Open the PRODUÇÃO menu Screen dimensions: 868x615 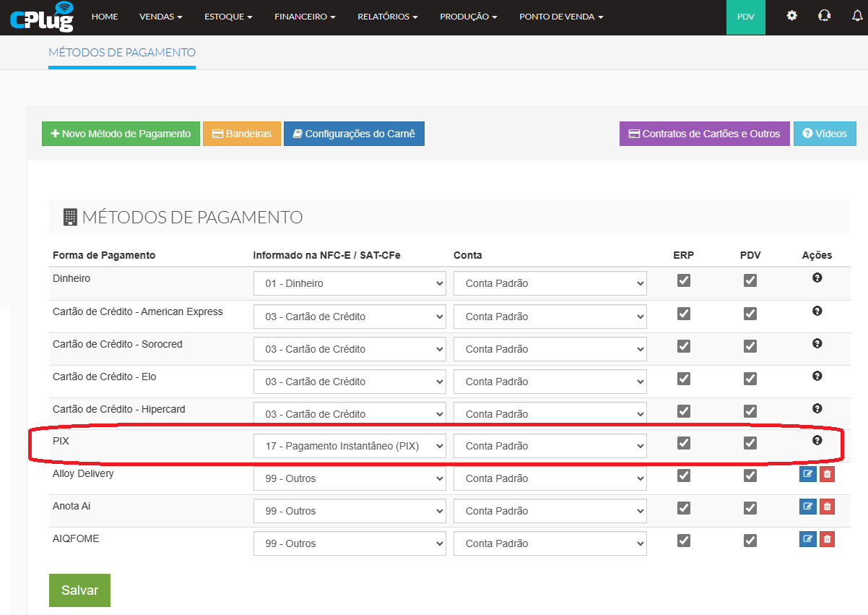(468, 17)
